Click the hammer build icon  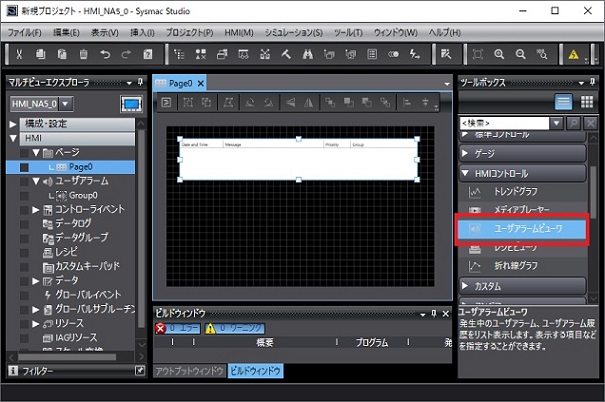pyautogui.click(x=286, y=54)
